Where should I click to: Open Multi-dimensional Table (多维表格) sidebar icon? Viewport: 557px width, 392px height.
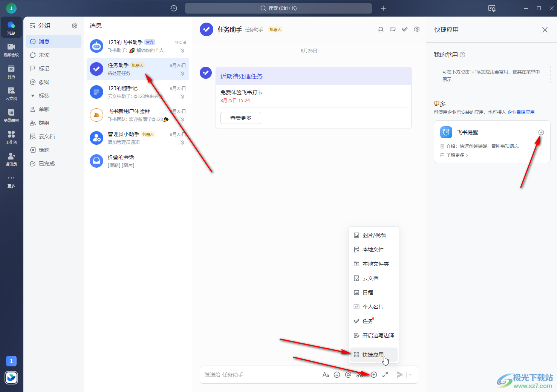11,115
